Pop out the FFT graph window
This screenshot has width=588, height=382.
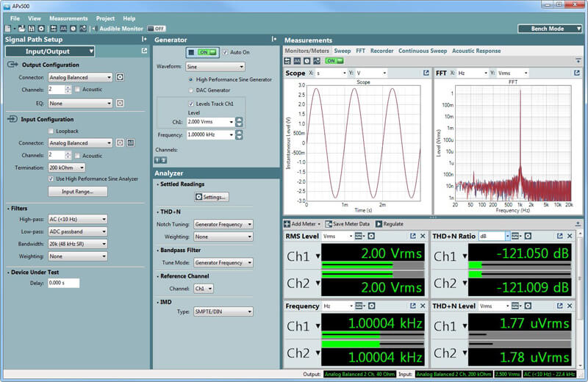coord(576,73)
